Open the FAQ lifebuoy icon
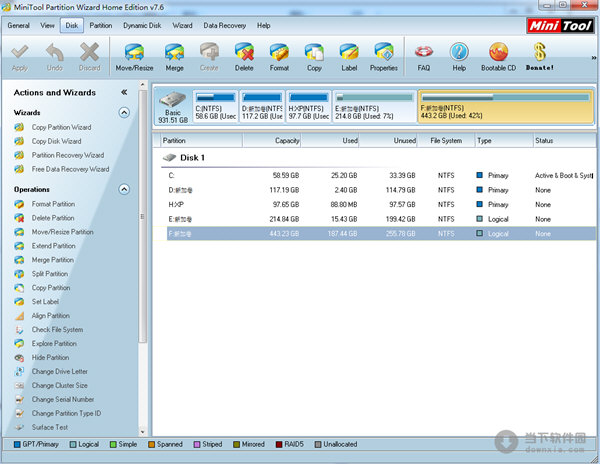Screen dimensions: 600x464 coord(424,52)
